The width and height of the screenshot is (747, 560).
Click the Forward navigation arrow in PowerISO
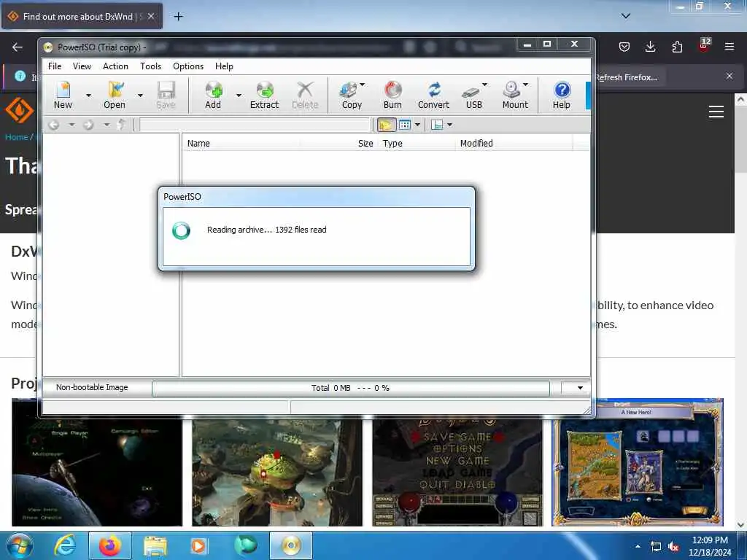(88, 125)
